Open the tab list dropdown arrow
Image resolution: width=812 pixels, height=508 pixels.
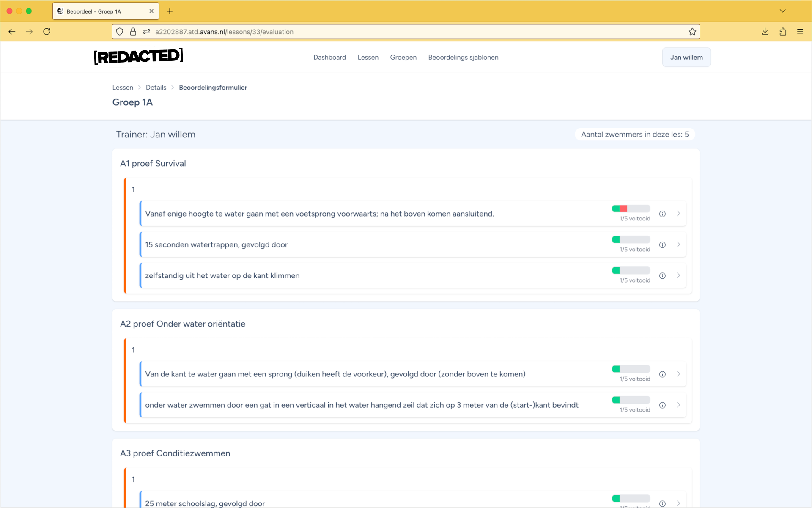pos(782,11)
